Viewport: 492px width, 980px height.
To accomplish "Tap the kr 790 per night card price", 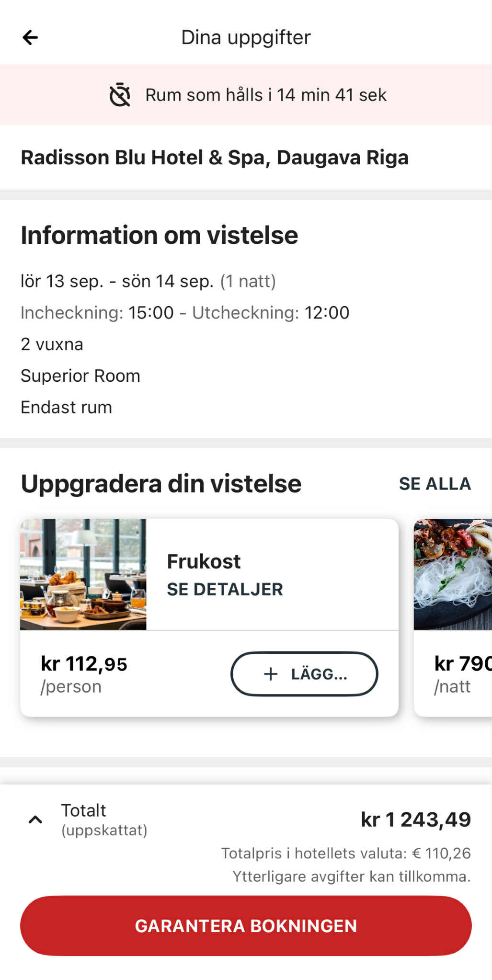I will pyautogui.click(x=462, y=664).
